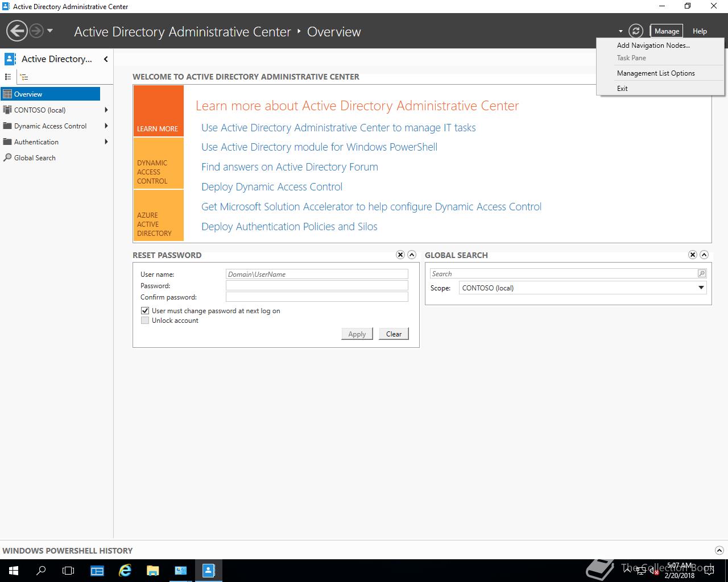Image resolution: width=728 pixels, height=582 pixels.
Task: Click the Confirm password field
Action: 317,297
